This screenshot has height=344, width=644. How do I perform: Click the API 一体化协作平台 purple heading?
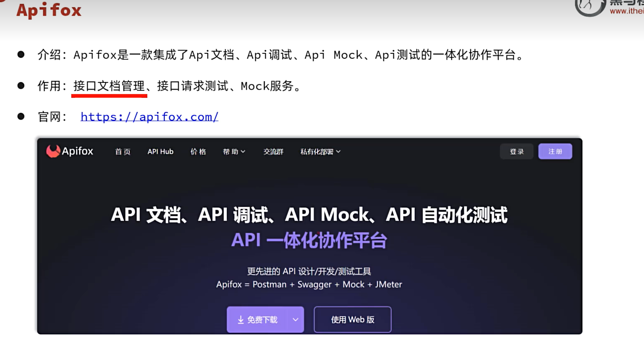(309, 240)
